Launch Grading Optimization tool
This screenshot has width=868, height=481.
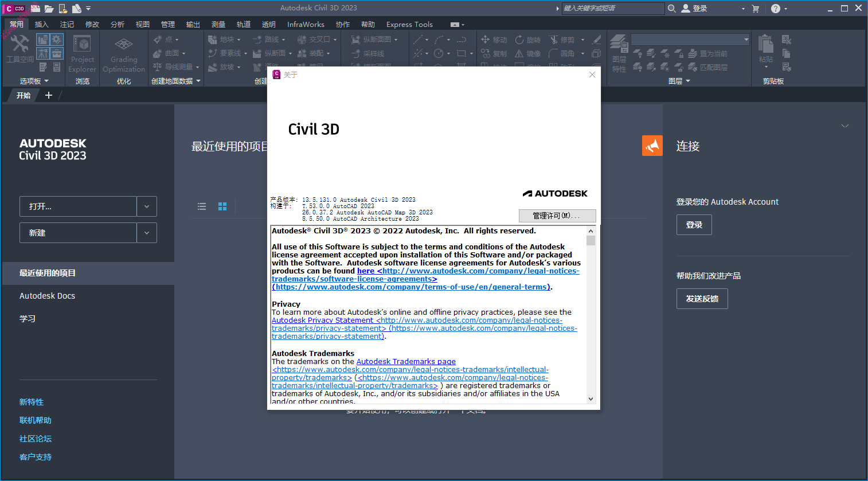pos(124,53)
